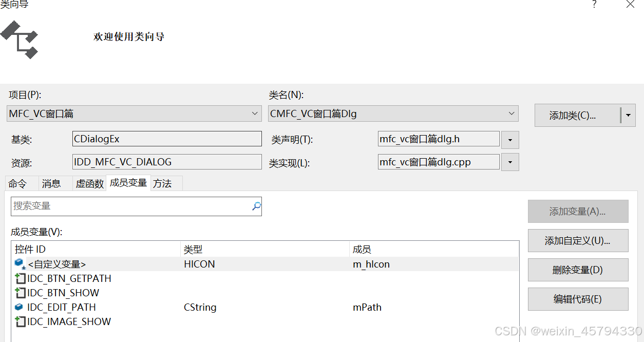Click the class wizard logo icon
The width and height of the screenshot is (644, 342).
20,40
